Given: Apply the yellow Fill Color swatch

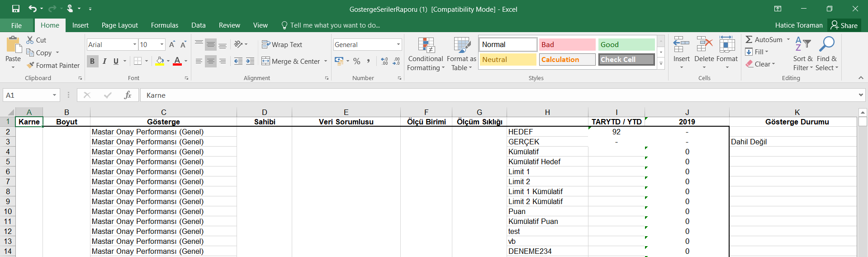Looking at the screenshot, I should pyautogui.click(x=160, y=61).
